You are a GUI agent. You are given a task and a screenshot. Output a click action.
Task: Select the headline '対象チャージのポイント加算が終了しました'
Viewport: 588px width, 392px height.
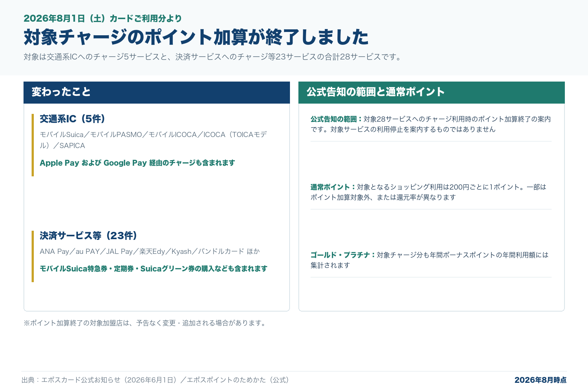point(196,37)
